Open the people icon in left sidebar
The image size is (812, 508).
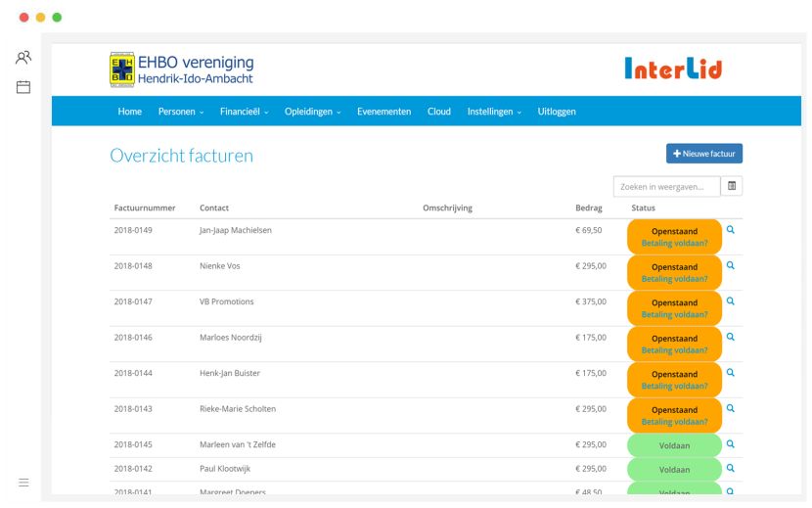[23, 57]
